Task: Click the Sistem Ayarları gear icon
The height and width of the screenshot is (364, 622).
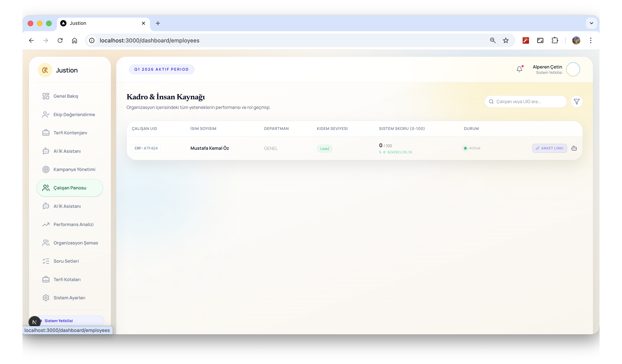Action: coord(46,298)
